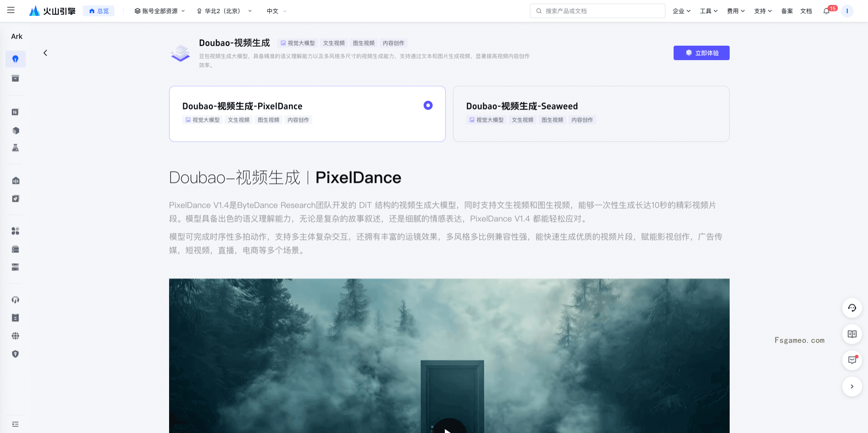Click the 文生视频 tag in the page header
The image size is (868, 433).
coord(334,43)
